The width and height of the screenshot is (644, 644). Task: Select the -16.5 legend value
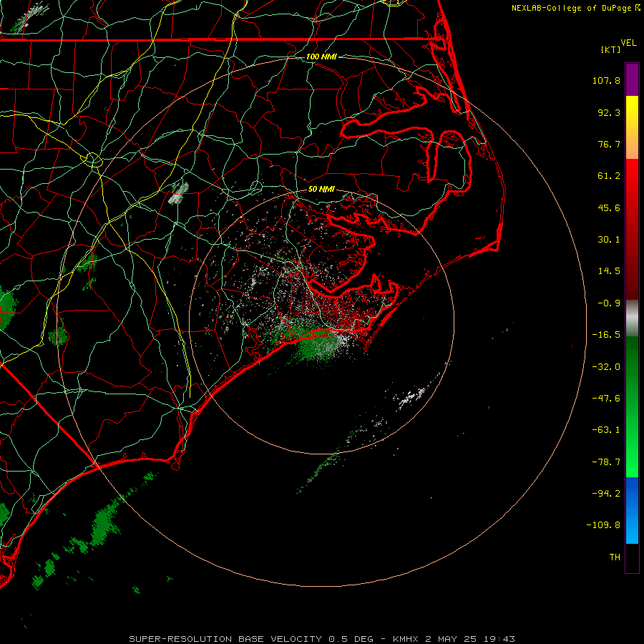coord(606,335)
